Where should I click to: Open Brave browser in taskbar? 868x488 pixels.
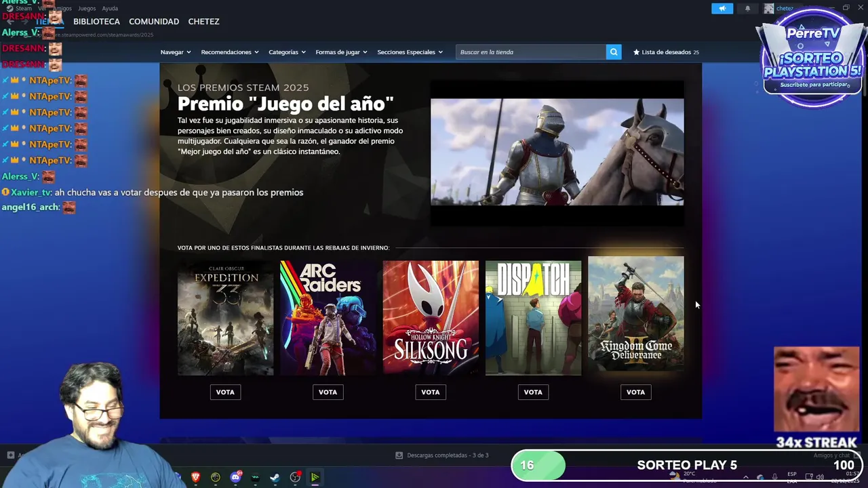coord(196,477)
